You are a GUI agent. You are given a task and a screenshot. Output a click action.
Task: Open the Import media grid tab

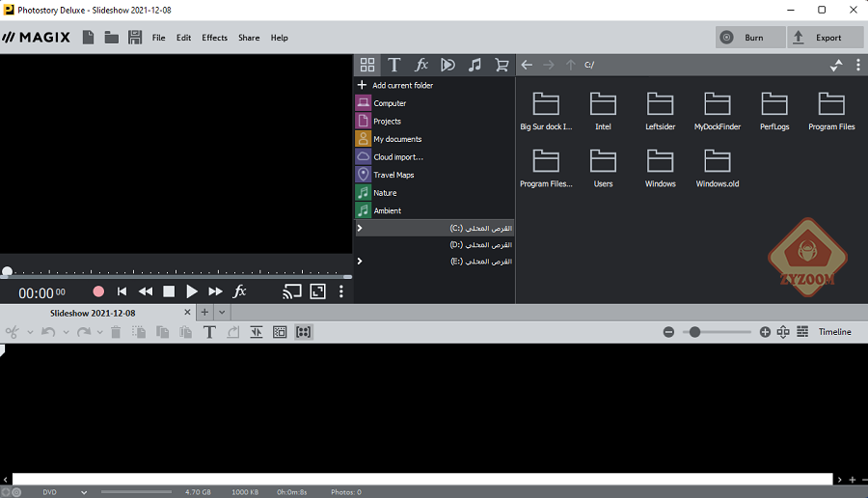point(367,65)
